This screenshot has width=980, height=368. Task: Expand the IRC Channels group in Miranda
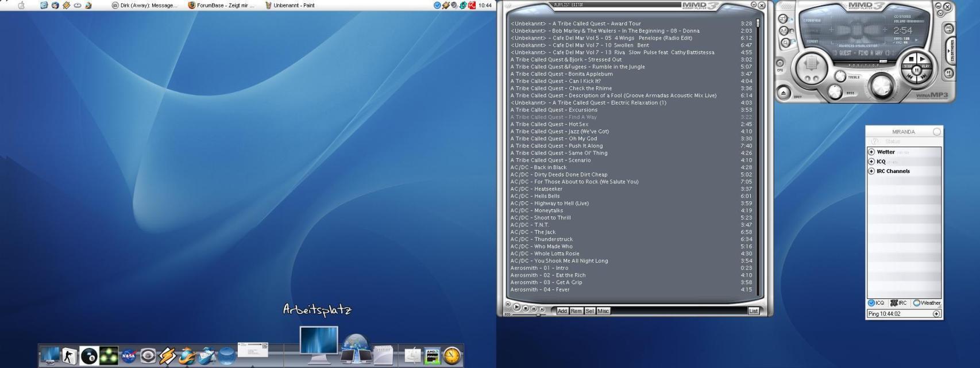871,171
